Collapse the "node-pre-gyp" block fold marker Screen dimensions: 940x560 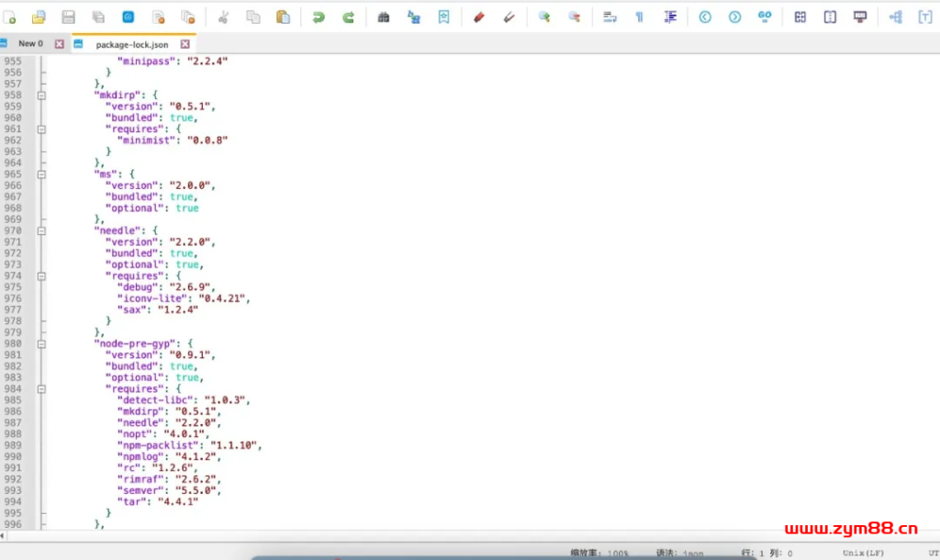point(41,343)
